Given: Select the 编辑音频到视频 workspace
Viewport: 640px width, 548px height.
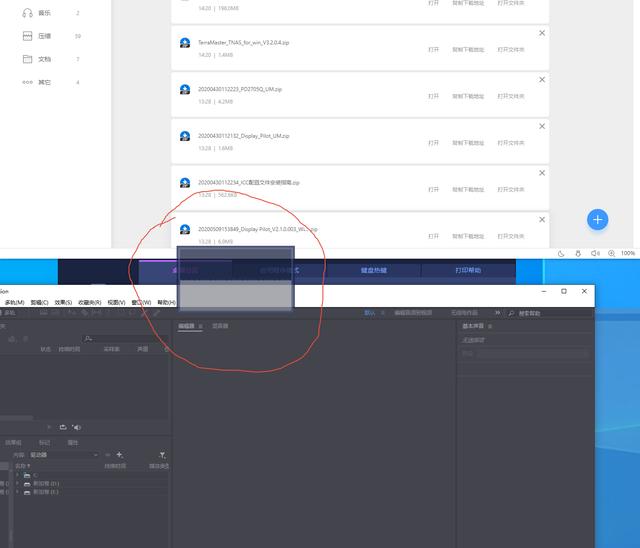Looking at the screenshot, I should click(x=413, y=313).
